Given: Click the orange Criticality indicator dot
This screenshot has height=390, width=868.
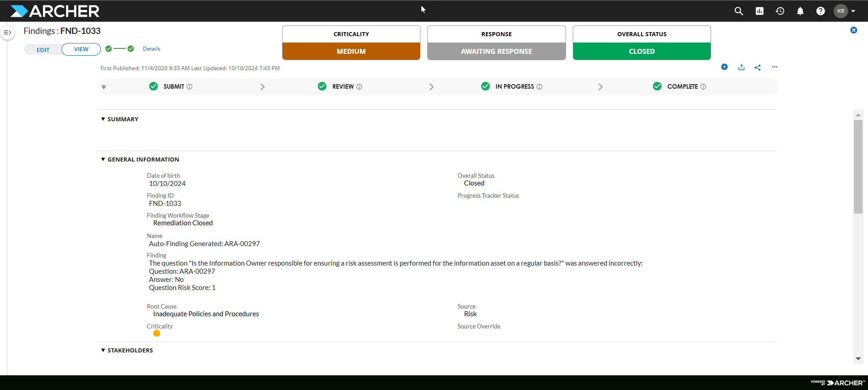Looking at the screenshot, I should coord(156,333).
